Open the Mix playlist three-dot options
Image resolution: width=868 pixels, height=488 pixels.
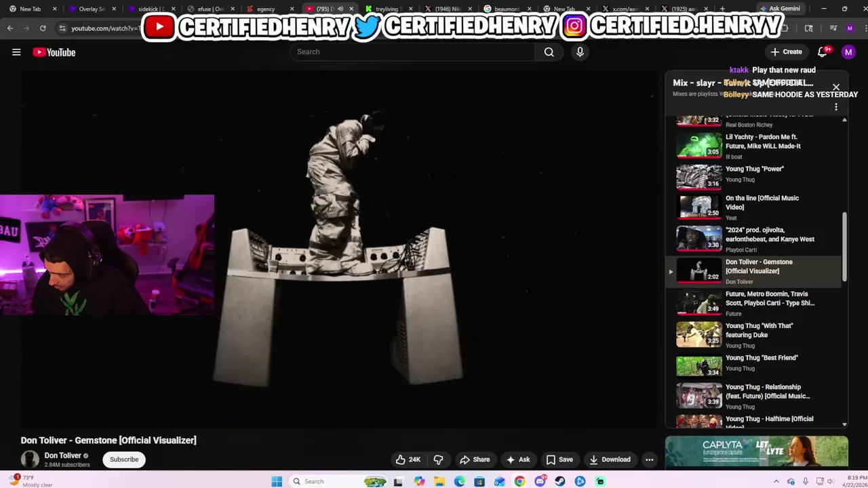click(x=836, y=107)
